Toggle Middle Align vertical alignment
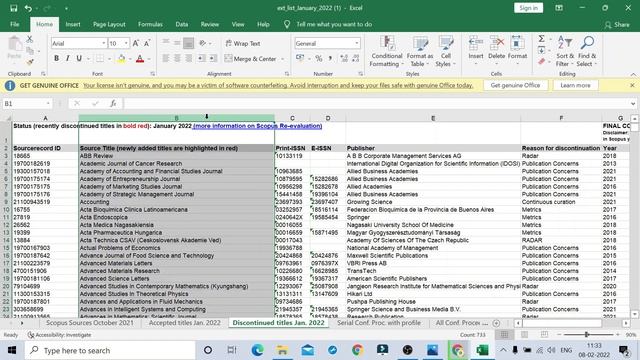640x360 pixels. (177, 43)
